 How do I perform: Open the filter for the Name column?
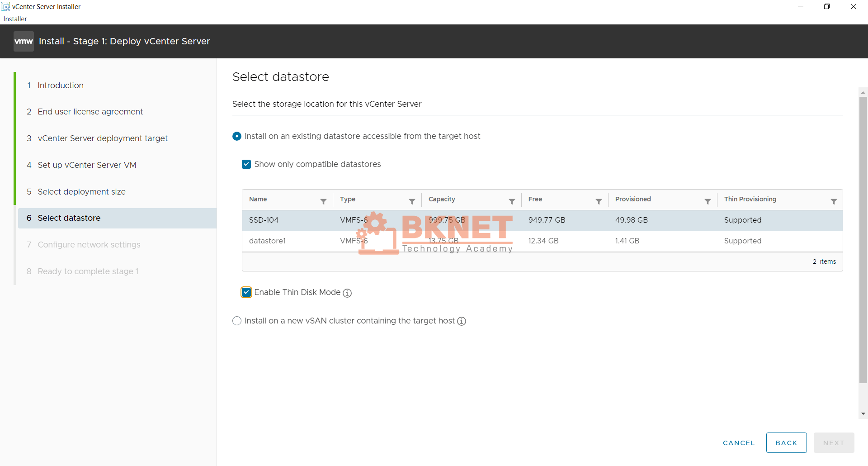[x=324, y=202]
